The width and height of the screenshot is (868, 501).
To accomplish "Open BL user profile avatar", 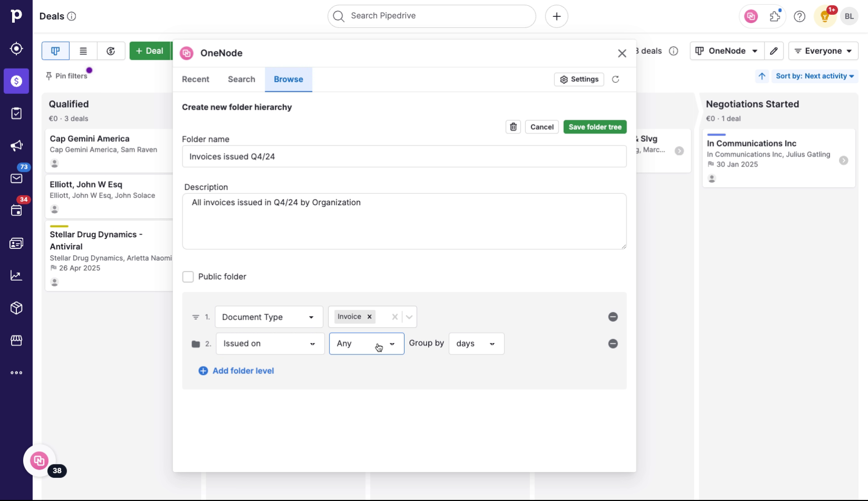I will (849, 16).
